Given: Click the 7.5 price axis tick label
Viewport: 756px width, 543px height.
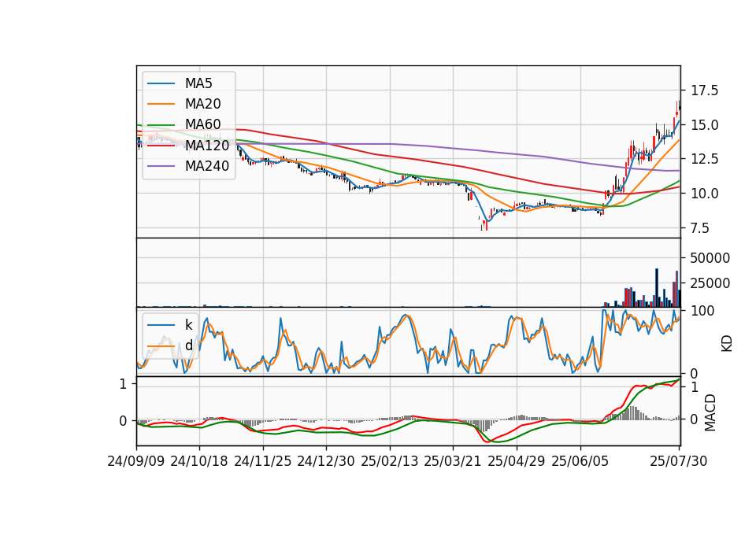Looking at the screenshot, I should [x=700, y=228].
